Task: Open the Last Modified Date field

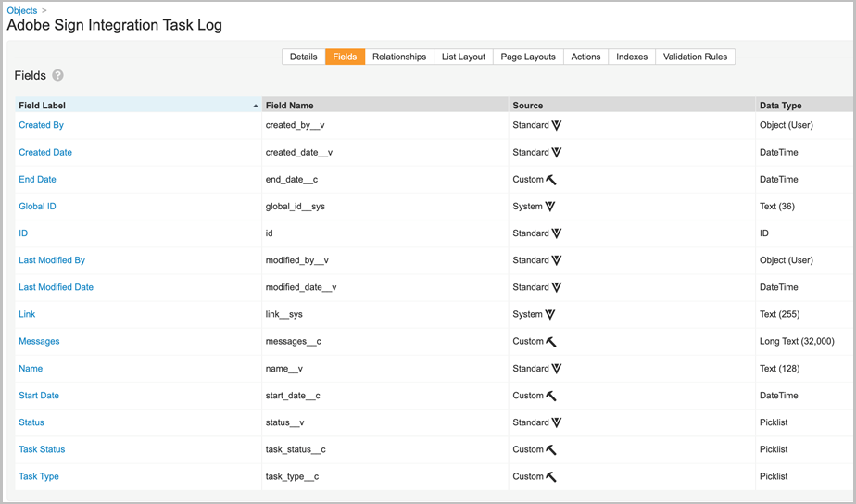Action: [x=56, y=287]
